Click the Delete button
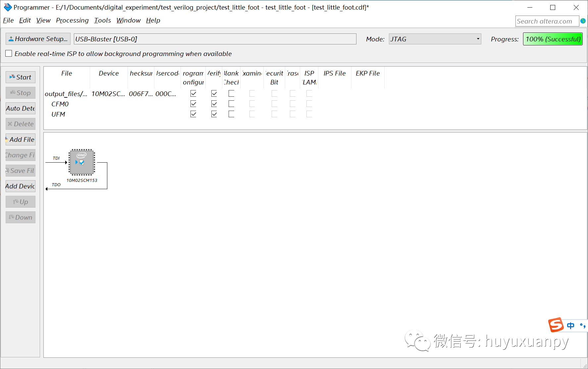The width and height of the screenshot is (588, 369). [x=21, y=124]
